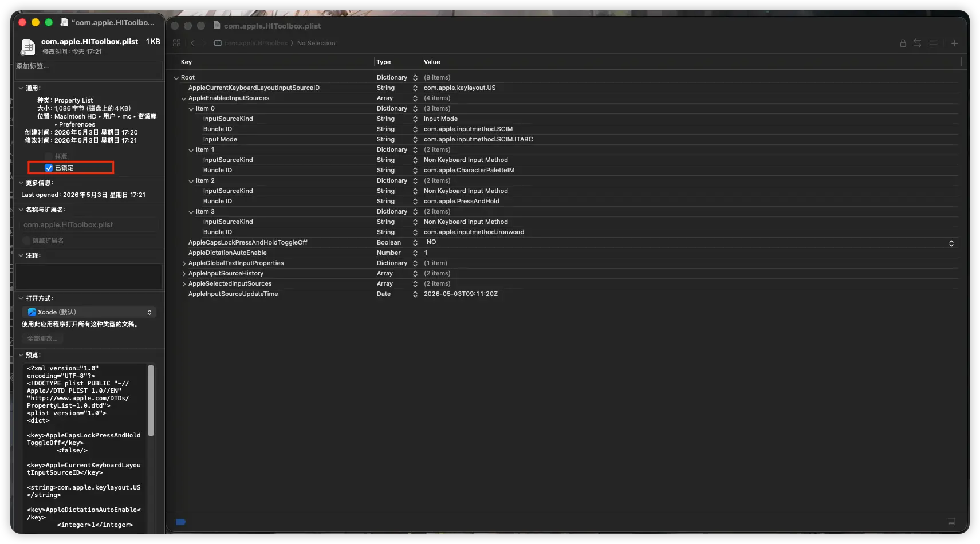
Task: Click the 全部更改... button
Action: tap(42, 338)
